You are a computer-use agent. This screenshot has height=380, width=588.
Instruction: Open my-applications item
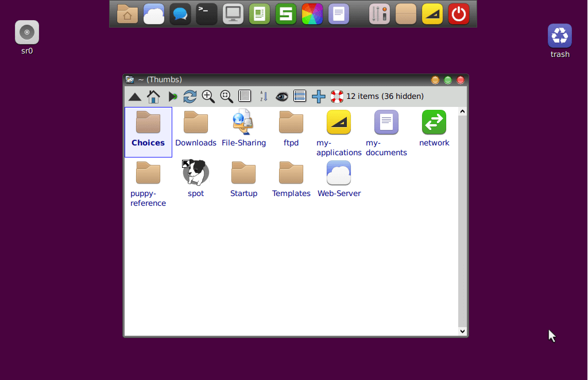(339, 133)
